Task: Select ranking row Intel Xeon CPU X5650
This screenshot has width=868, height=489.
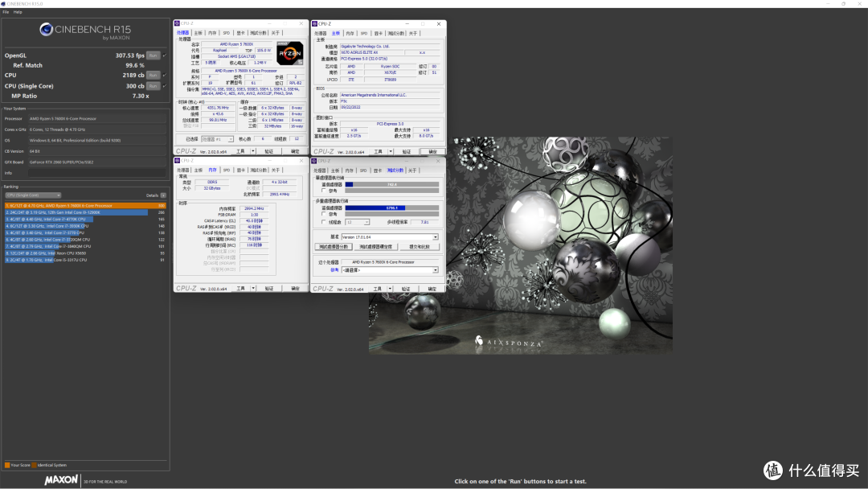Action: (x=85, y=253)
